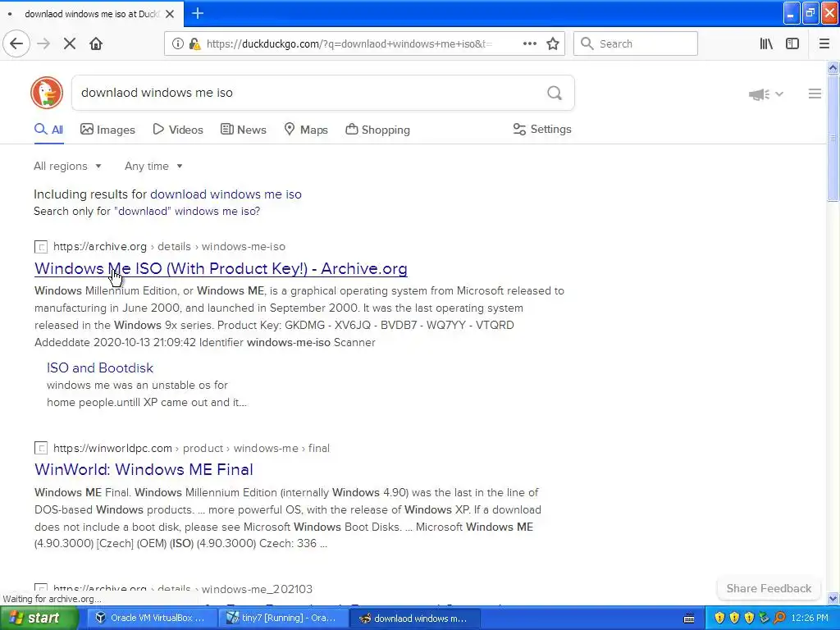The width and height of the screenshot is (840, 630).
Task: Open the Firefox home page
Action: [x=96, y=43]
